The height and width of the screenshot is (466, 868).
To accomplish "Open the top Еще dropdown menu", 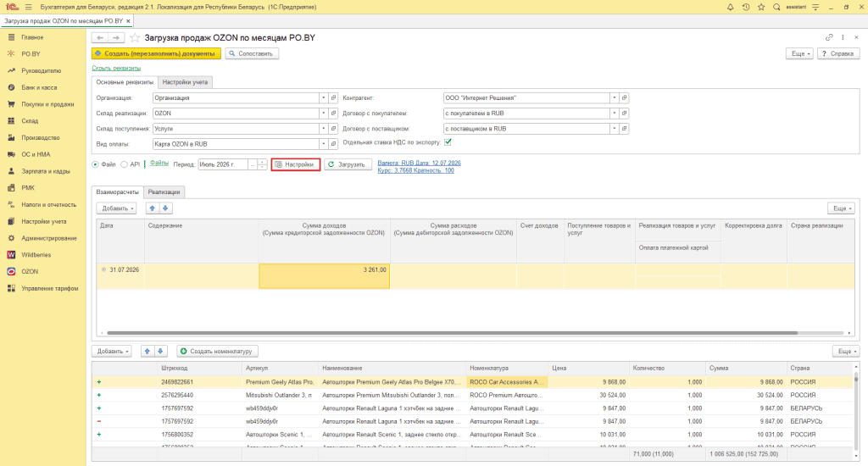I will point(800,53).
